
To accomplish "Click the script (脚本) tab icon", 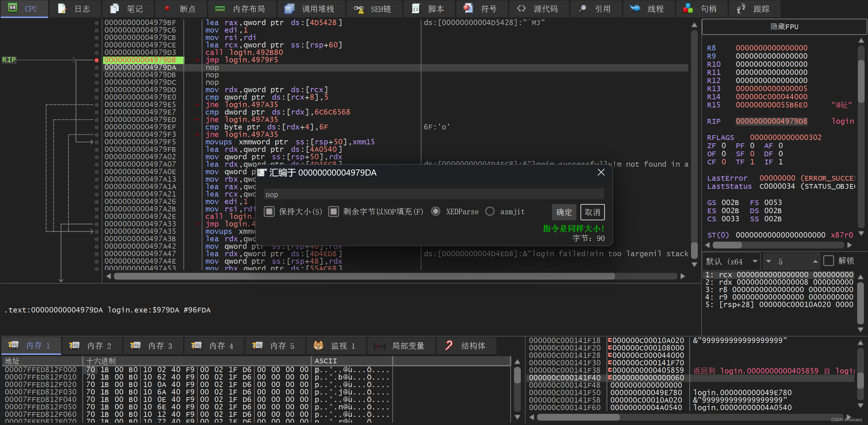I will click(416, 8).
